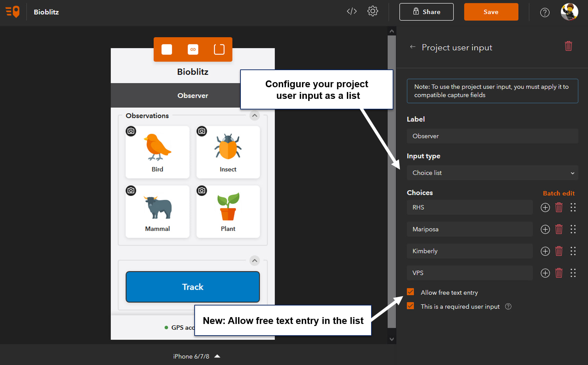
Task: Click the camera icon on the Plant button
Action: point(201,191)
